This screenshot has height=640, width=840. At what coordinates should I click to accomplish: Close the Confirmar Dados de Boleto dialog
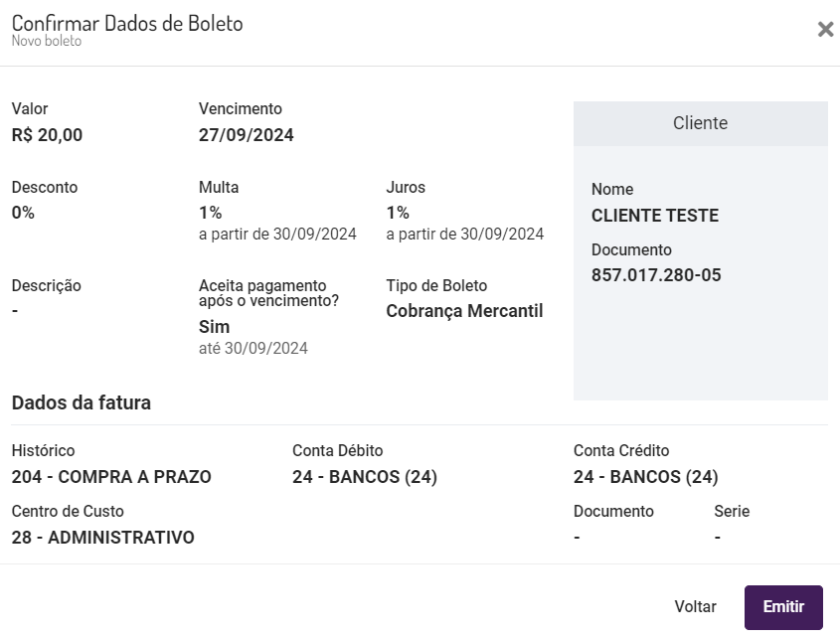tap(825, 30)
